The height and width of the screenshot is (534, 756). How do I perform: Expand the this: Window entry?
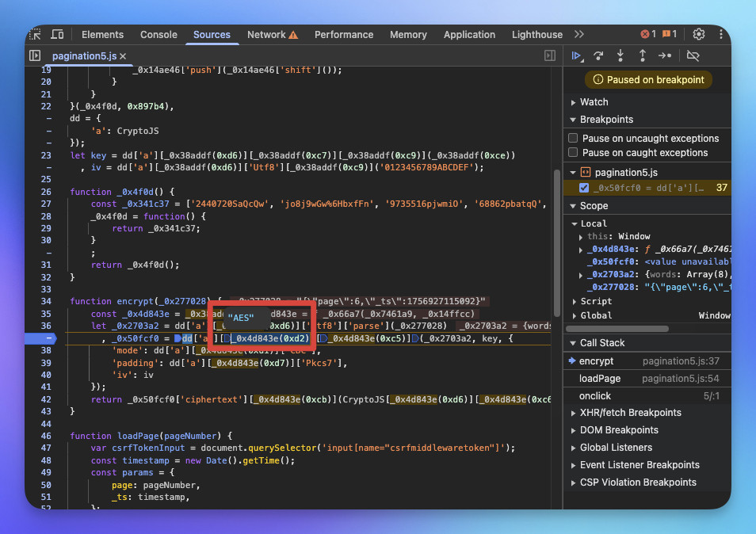tap(581, 237)
